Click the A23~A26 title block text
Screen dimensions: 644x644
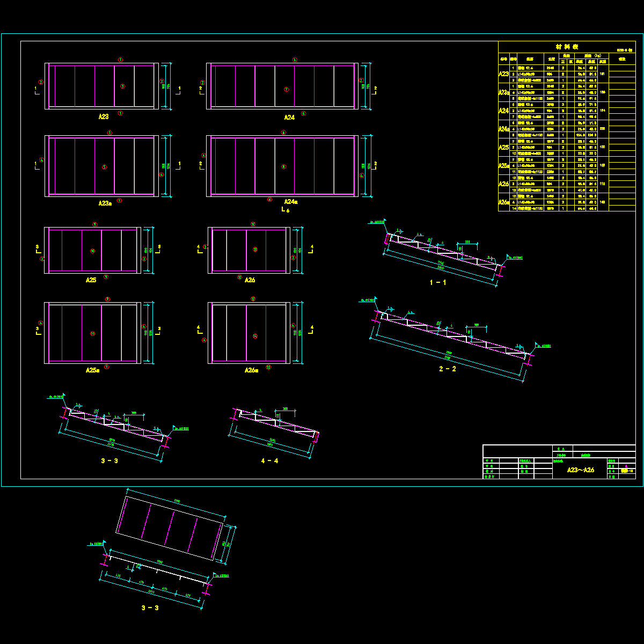pyautogui.click(x=581, y=470)
